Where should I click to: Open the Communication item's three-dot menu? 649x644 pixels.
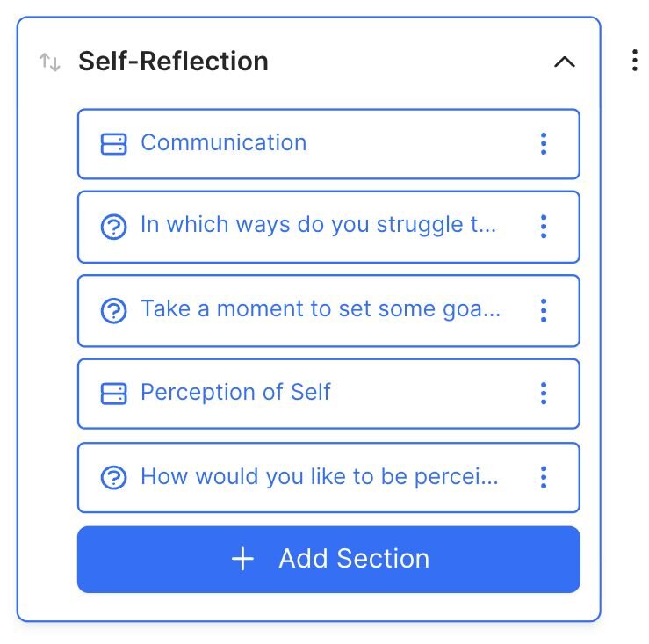[544, 144]
